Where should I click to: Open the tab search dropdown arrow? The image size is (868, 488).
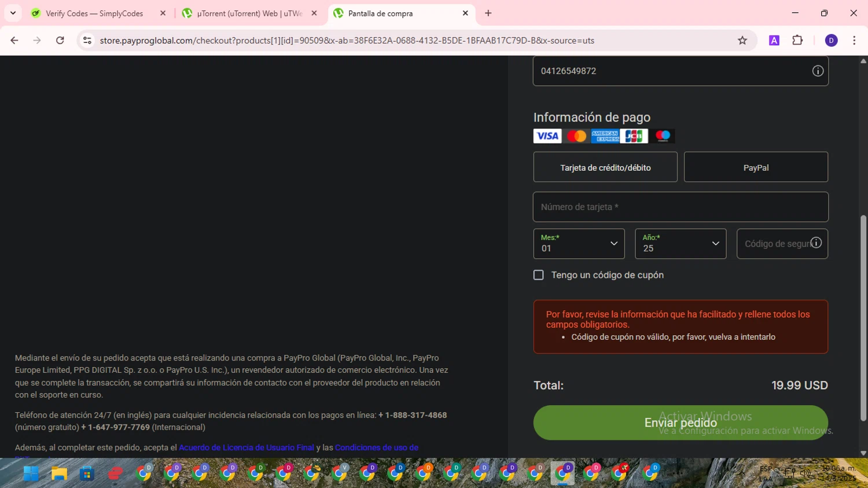[13, 13]
